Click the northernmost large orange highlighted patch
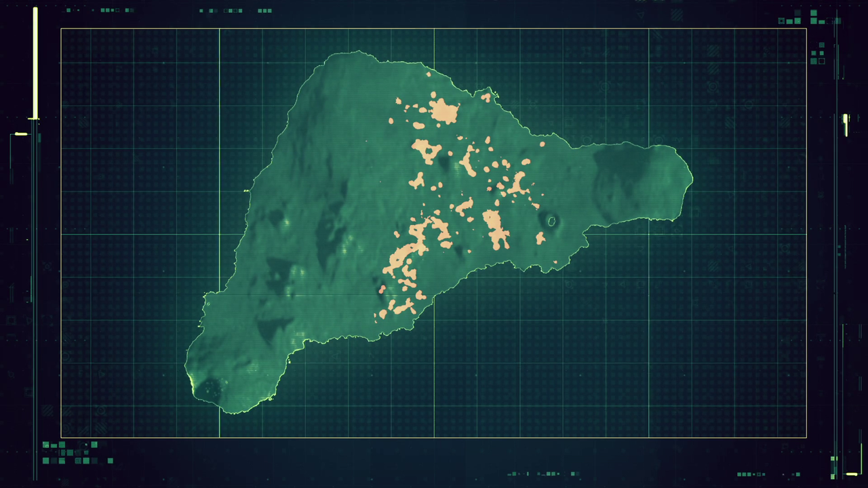868x488 pixels. pos(444,111)
